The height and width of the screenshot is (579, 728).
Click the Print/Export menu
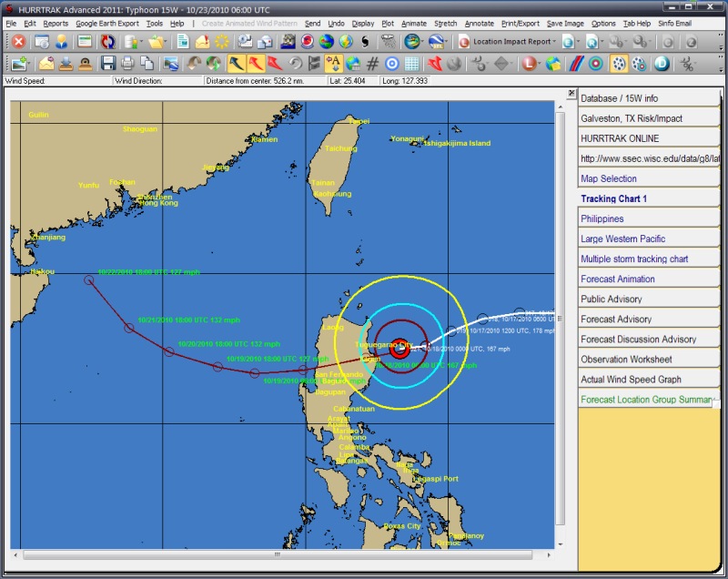(x=520, y=24)
